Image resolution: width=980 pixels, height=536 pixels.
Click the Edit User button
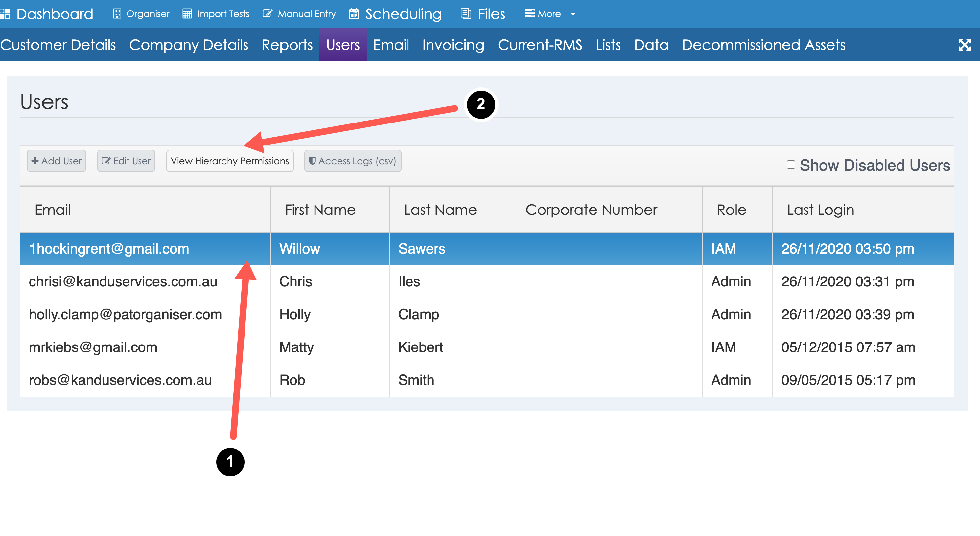[126, 161]
